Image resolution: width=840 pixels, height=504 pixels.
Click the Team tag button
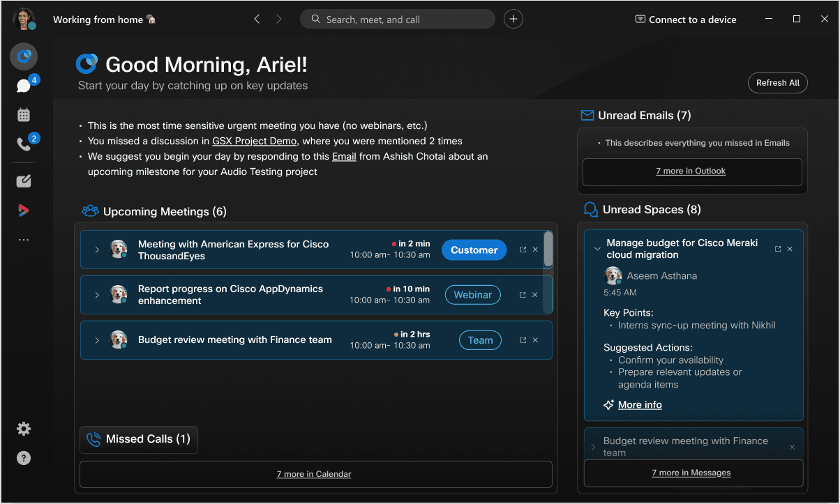click(480, 340)
